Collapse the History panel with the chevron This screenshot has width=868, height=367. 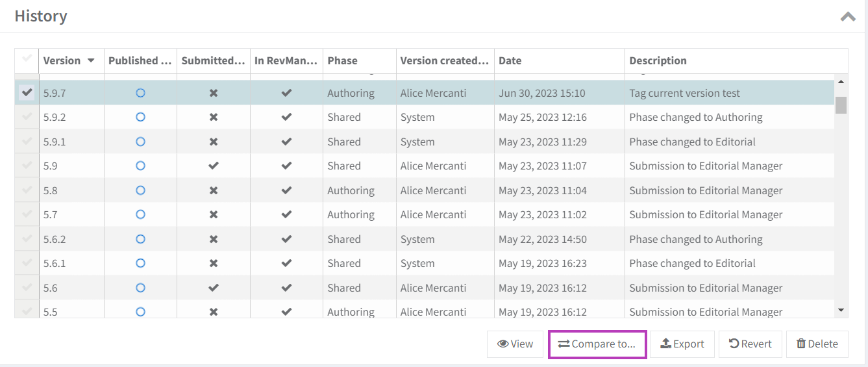(848, 17)
